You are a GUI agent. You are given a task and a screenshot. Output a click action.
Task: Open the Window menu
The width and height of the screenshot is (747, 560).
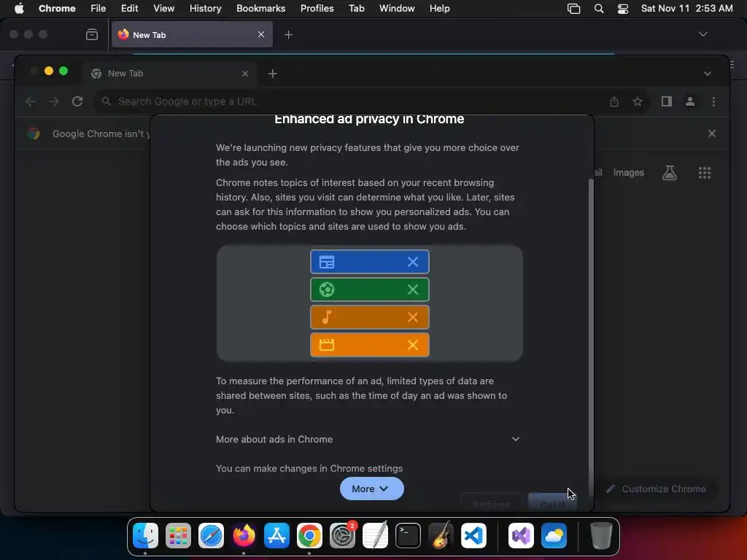(x=396, y=8)
